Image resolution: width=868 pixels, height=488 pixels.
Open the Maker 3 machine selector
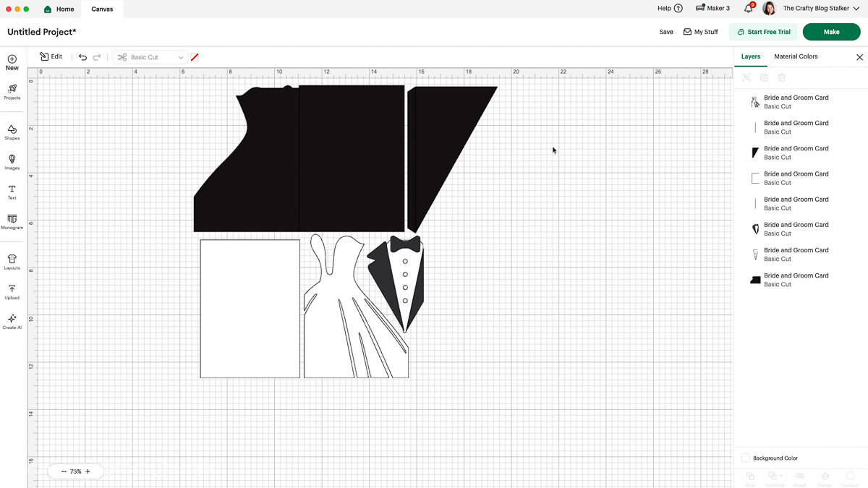coord(712,8)
